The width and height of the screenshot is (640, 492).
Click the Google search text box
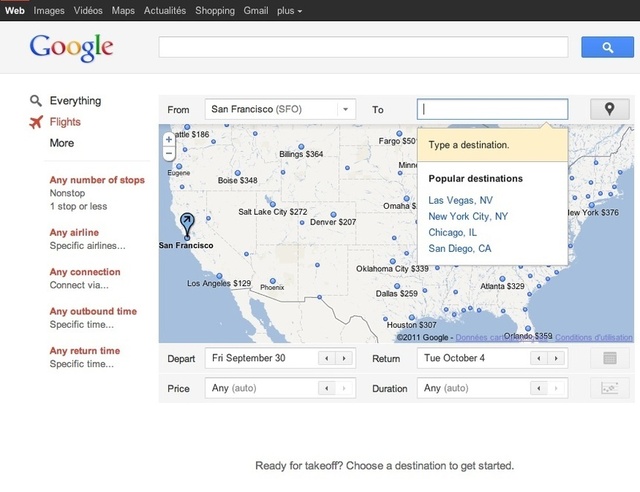[363, 47]
